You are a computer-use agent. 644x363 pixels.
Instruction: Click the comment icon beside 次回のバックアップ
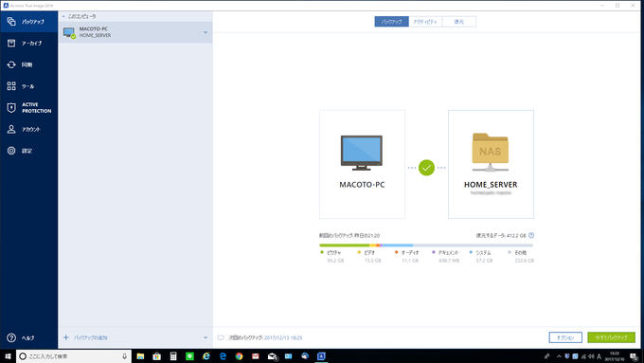221,337
